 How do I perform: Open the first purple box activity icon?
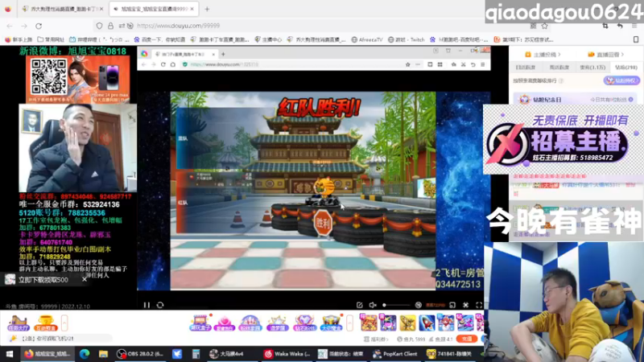click(200, 323)
